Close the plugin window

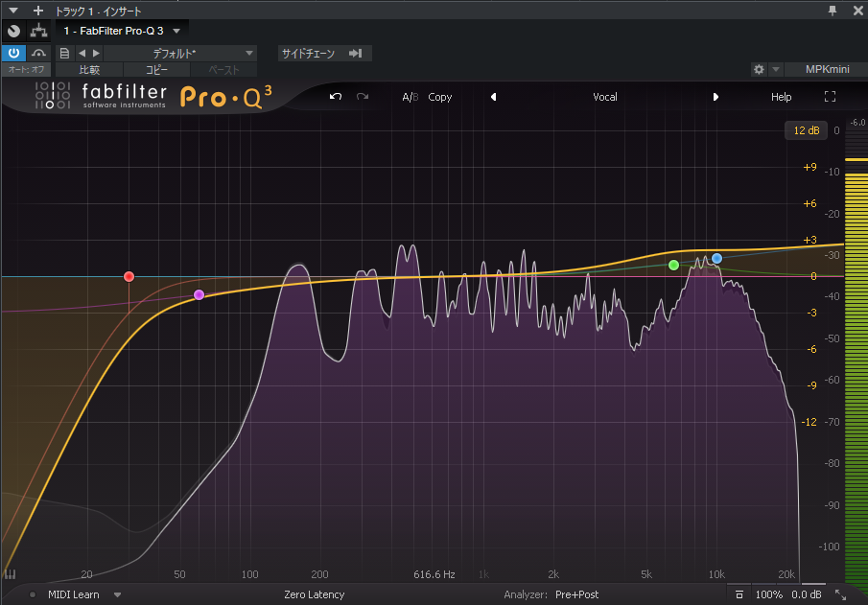(x=857, y=10)
